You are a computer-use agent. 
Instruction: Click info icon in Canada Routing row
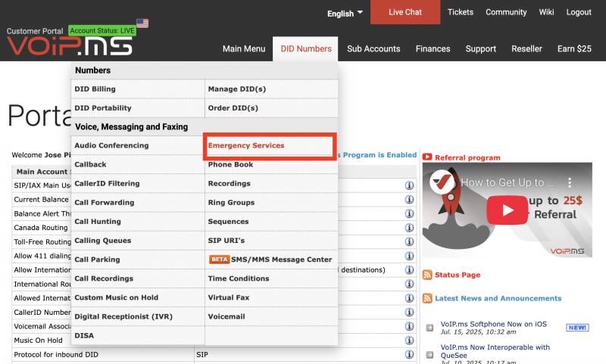(409, 227)
